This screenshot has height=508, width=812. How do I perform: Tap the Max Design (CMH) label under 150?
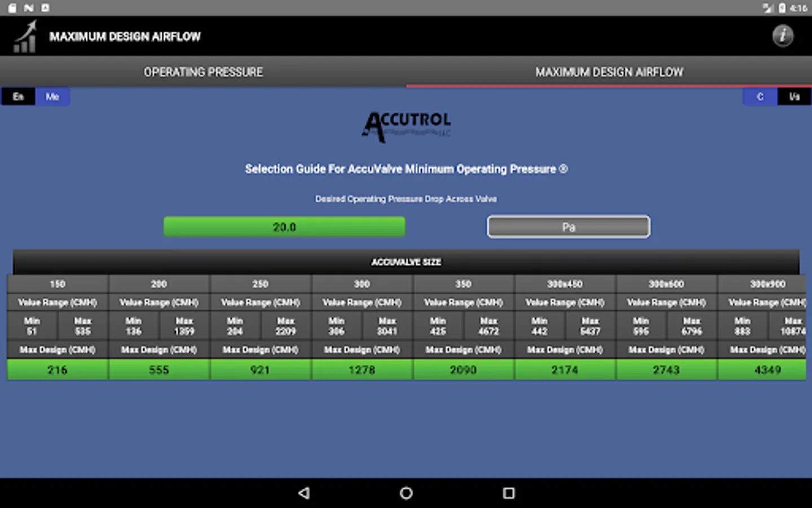coord(58,350)
